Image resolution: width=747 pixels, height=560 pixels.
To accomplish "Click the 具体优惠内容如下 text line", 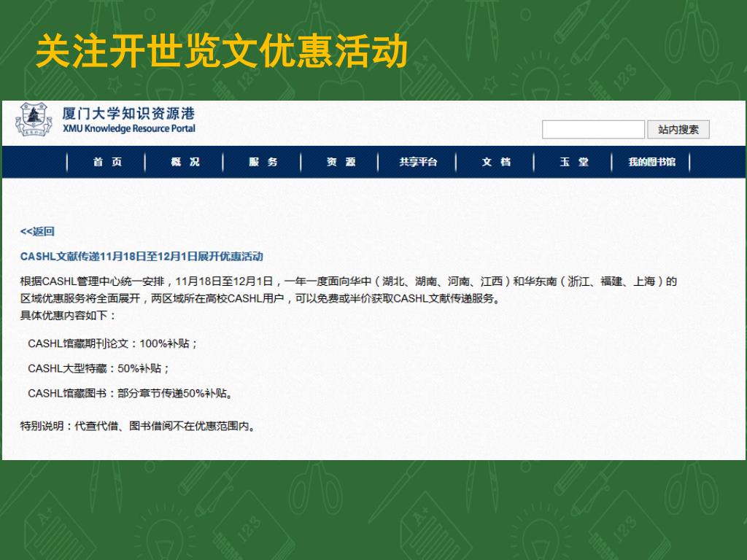I will [x=68, y=316].
